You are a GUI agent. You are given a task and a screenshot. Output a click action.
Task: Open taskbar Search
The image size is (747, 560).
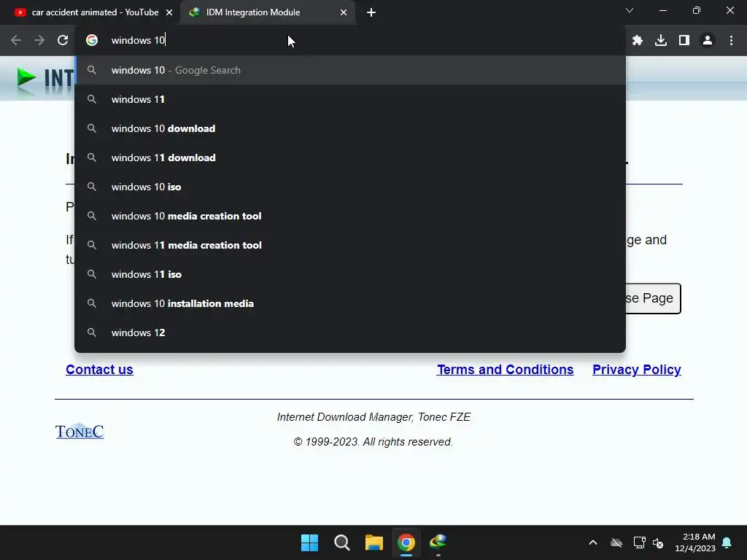pyautogui.click(x=341, y=542)
